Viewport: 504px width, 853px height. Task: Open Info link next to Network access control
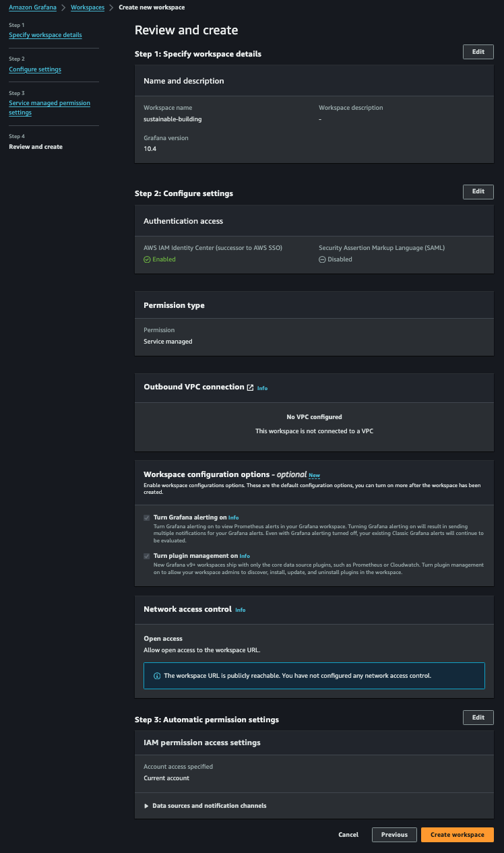(240, 610)
